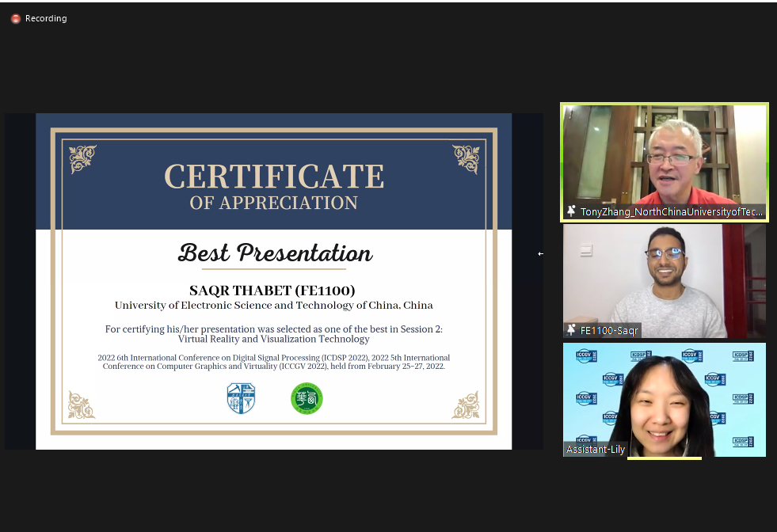This screenshot has width=777, height=532.
Task: Select FE1100-Saqr participant video tile
Action: click(x=664, y=281)
